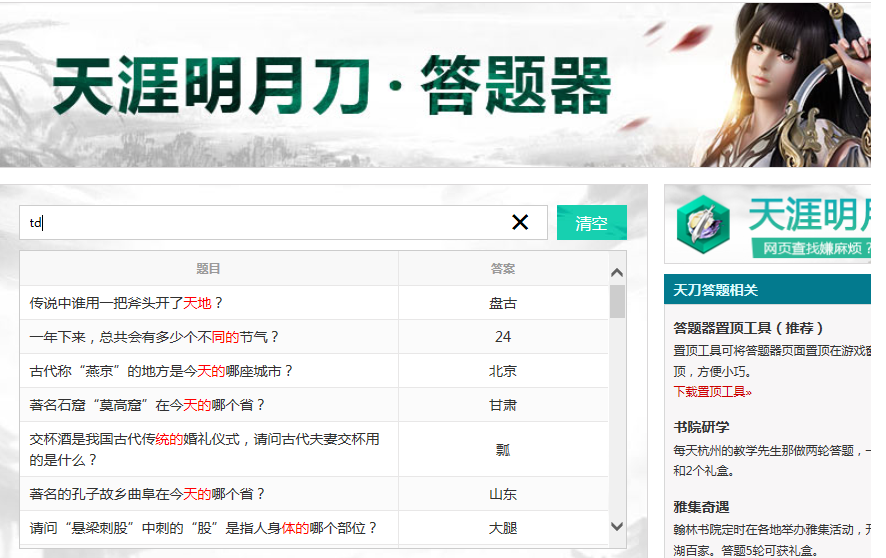
Task: Select the answer cell 北京
Action: [x=503, y=371]
